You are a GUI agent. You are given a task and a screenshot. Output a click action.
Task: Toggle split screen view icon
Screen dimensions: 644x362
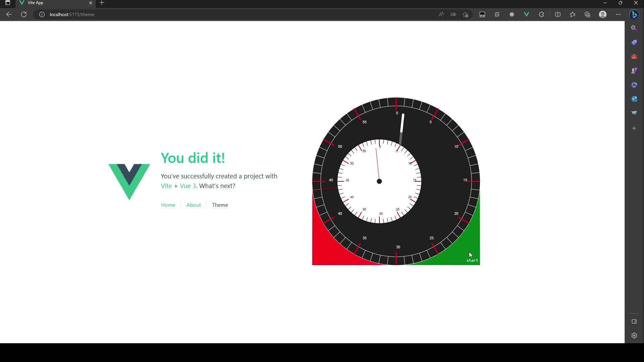tap(558, 14)
